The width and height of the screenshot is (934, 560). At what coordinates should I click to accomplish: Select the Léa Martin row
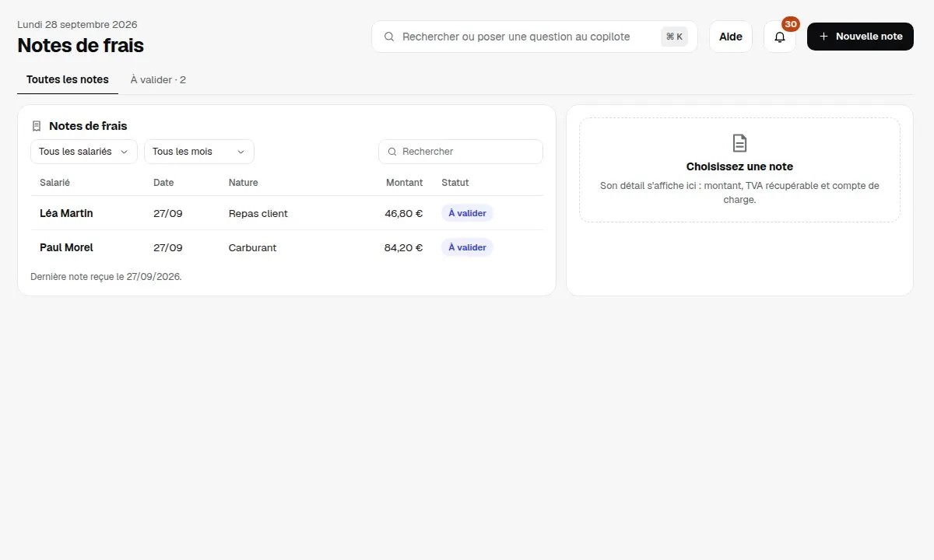coord(287,213)
